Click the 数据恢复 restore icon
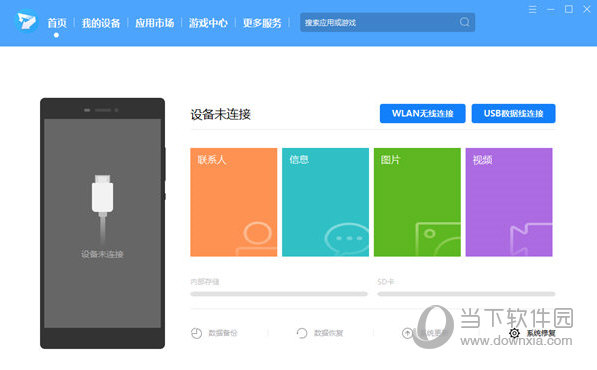The image size is (597, 370). (x=302, y=333)
